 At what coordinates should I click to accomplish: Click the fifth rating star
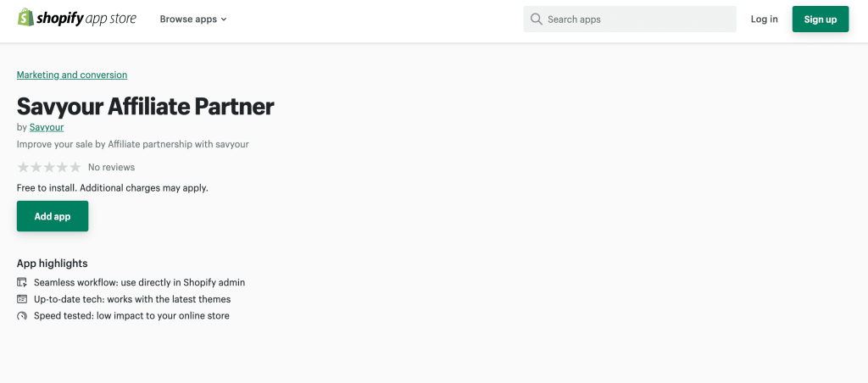click(75, 167)
